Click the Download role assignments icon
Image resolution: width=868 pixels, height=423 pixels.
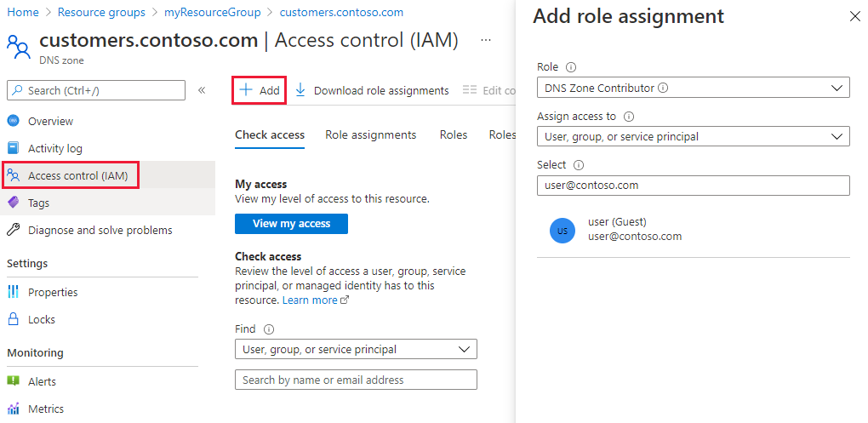pos(300,90)
